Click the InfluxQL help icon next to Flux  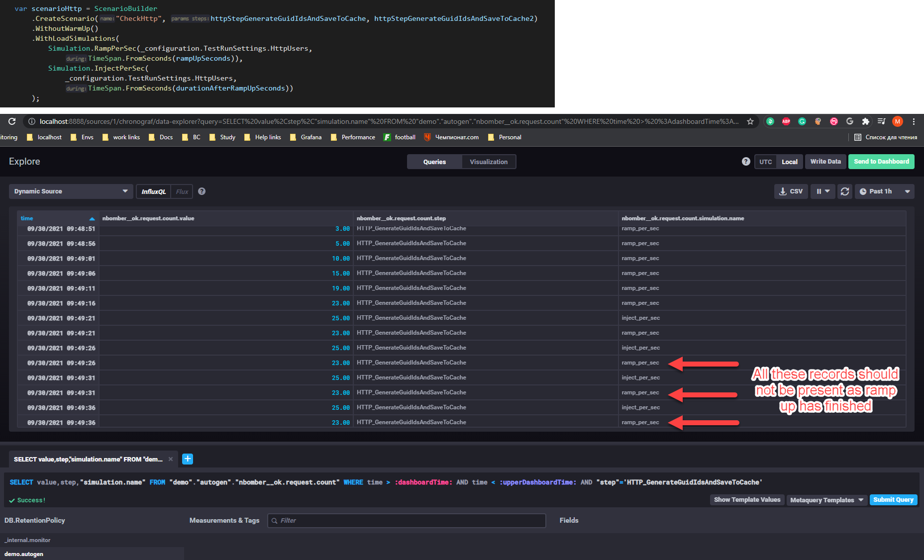click(202, 191)
